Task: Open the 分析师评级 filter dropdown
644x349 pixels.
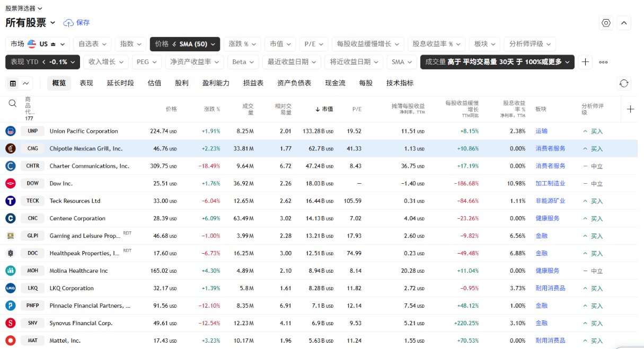Action: pos(530,44)
